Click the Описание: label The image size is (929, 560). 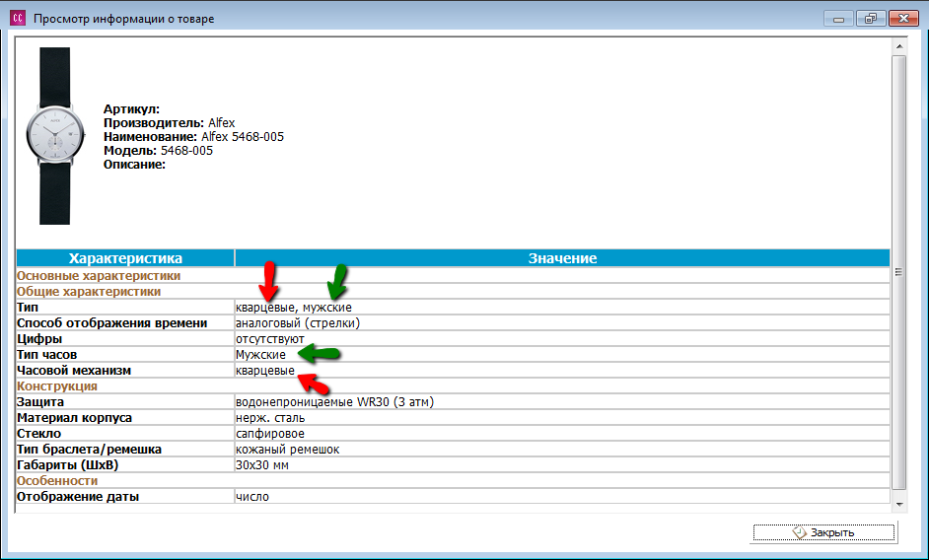click(134, 165)
